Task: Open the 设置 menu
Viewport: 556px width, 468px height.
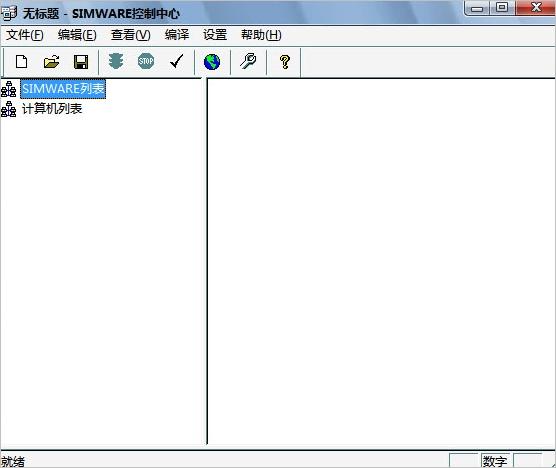Action: pyautogui.click(x=215, y=35)
